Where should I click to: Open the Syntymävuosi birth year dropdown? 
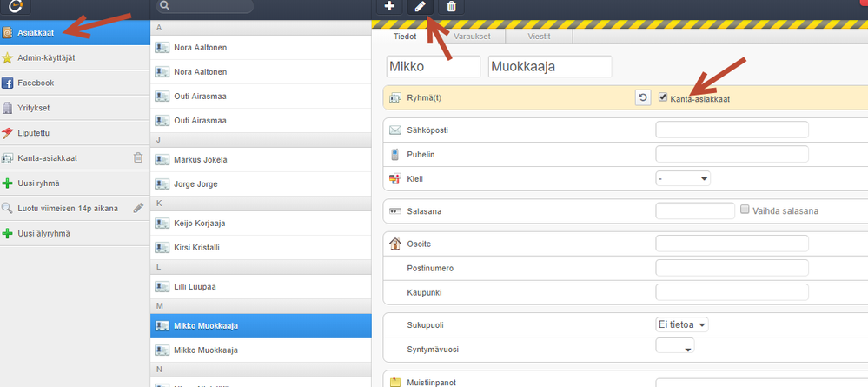tap(675, 346)
